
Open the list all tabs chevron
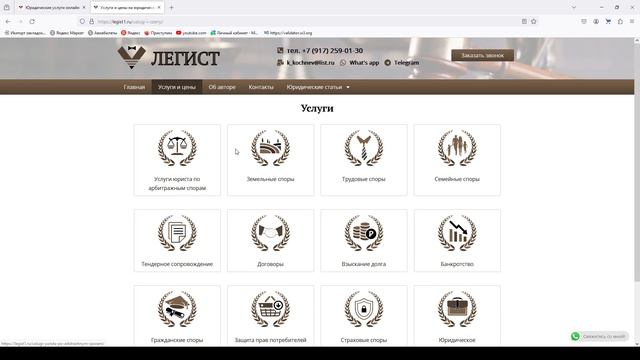pyautogui.click(x=574, y=7)
